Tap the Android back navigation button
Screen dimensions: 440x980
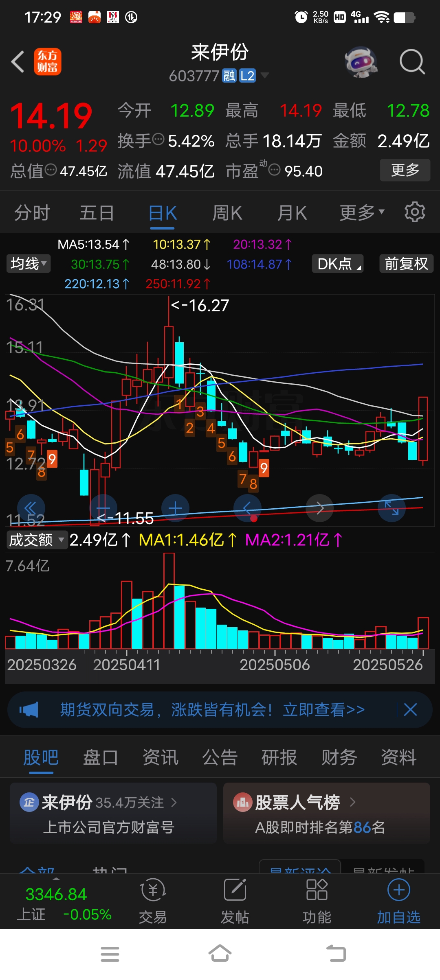point(336,953)
